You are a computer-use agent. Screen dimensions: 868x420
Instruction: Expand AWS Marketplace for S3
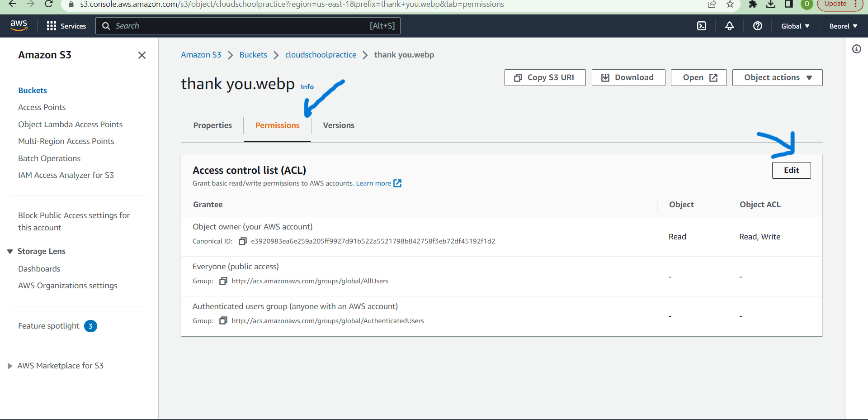[10, 366]
